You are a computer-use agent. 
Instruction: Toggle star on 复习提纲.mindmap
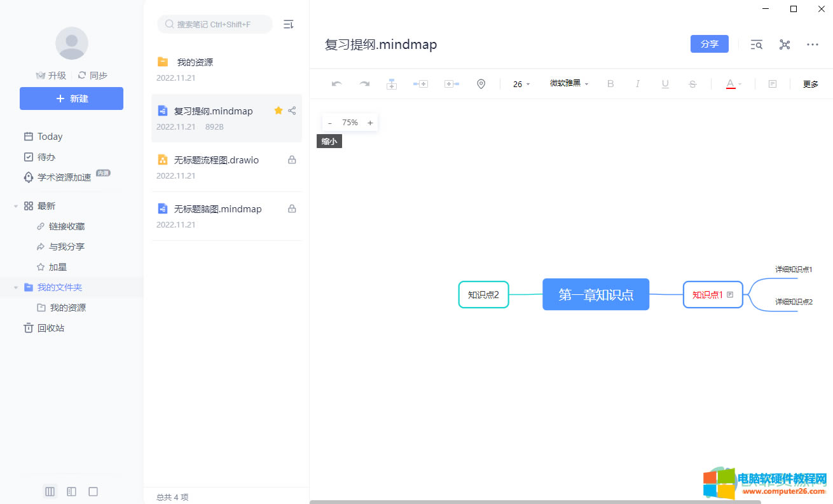pyautogui.click(x=278, y=111)
